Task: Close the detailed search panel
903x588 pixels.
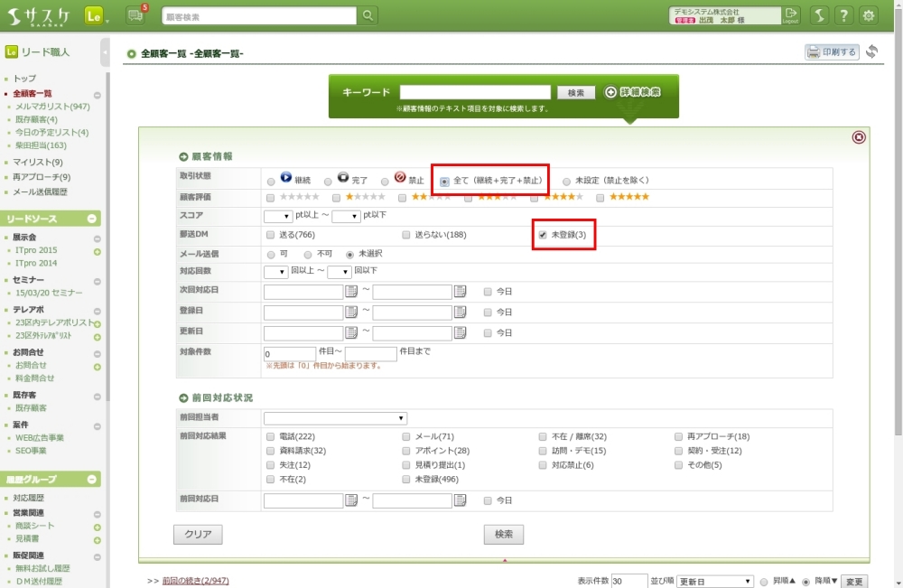Action: [x=858, y=137]
